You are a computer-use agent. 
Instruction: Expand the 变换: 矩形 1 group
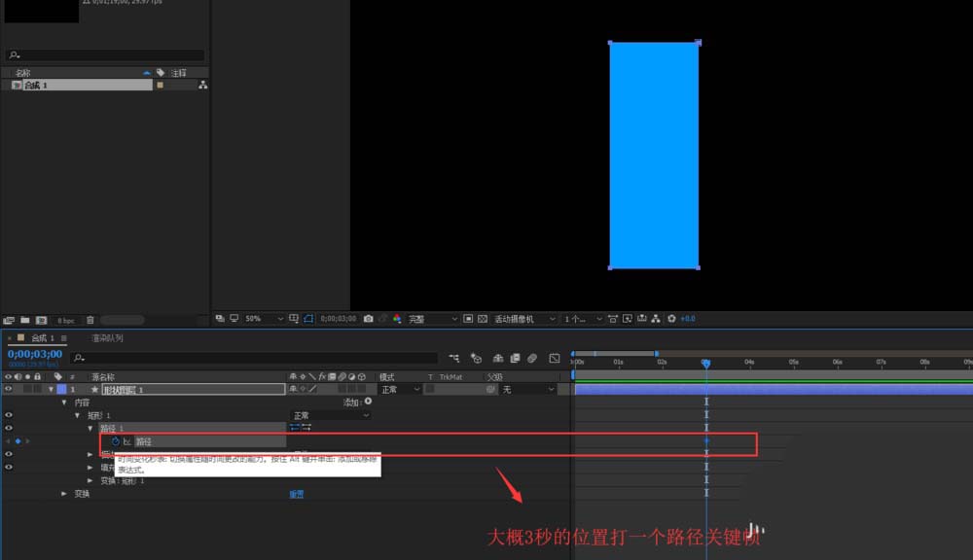[90, 480]
